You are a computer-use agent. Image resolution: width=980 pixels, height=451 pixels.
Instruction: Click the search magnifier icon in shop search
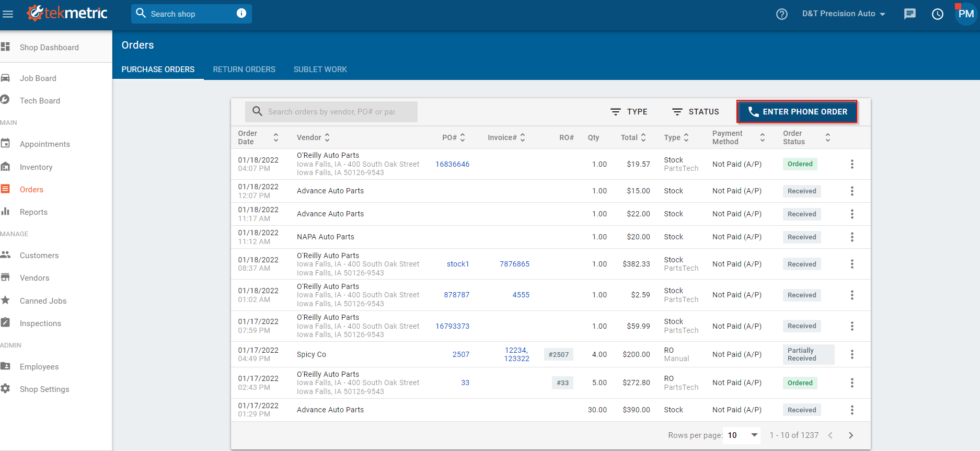pyautogui.click(x=141, y=13)
